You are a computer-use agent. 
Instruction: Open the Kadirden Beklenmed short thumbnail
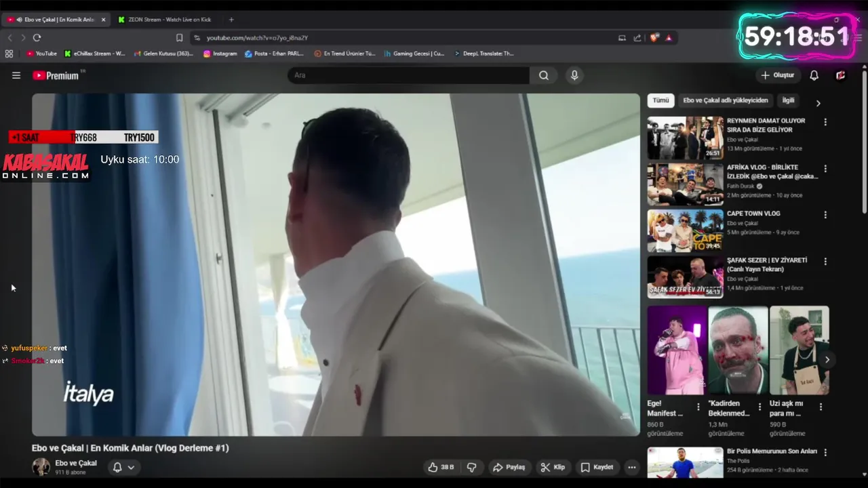[x=738, y=350]
